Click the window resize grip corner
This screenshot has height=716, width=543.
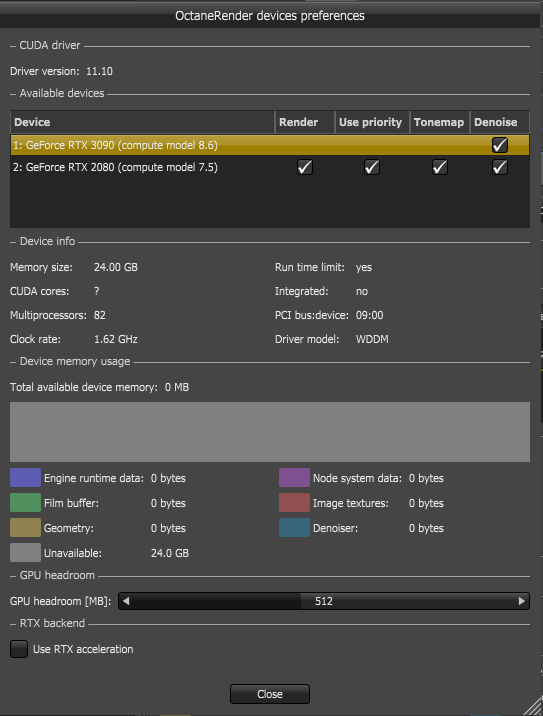(532, 706)
